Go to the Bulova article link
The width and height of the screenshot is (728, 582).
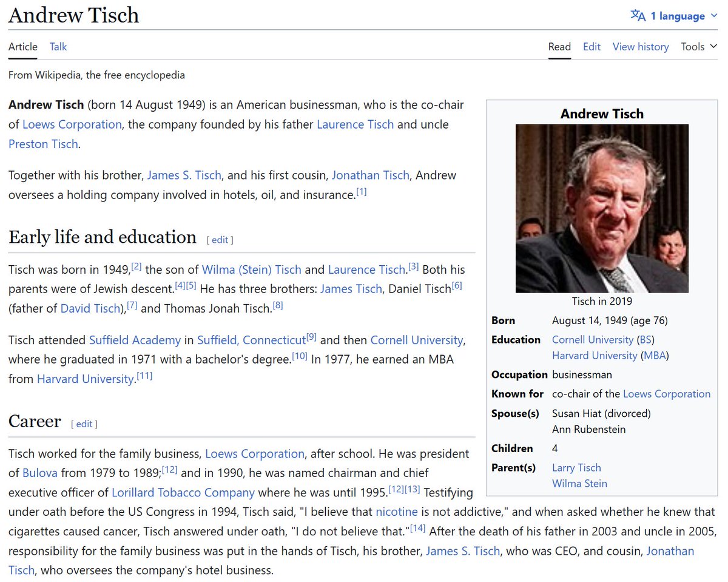(40, 473)
